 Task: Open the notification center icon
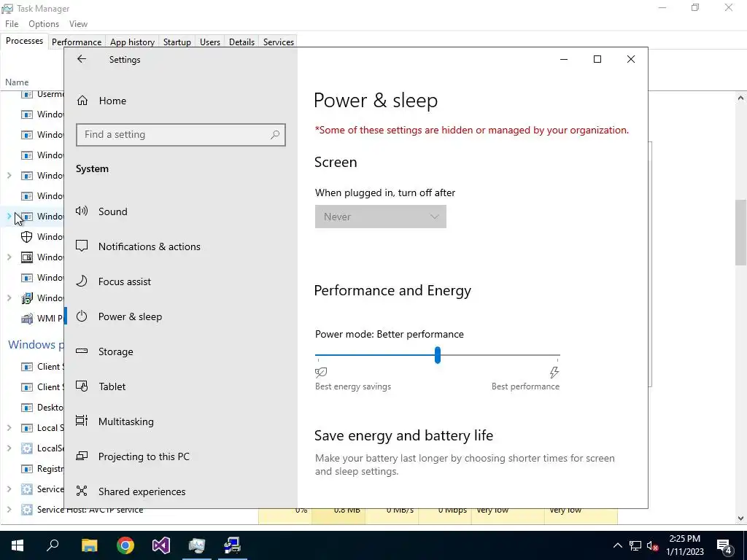[724, 545]
